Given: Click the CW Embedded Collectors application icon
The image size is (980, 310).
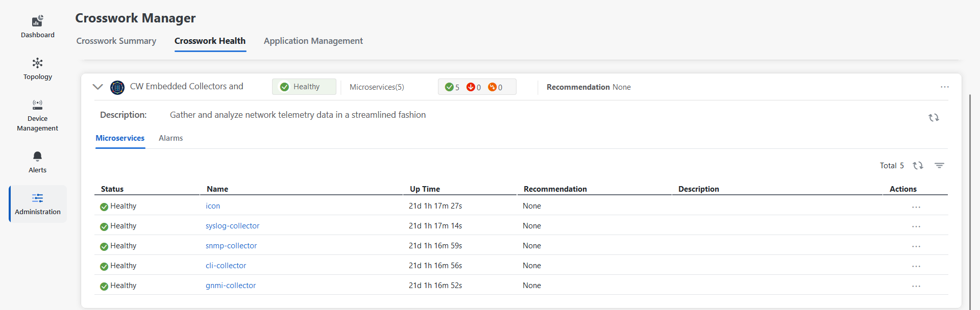Looking at the screenshot, I should (x=117, y=88).
